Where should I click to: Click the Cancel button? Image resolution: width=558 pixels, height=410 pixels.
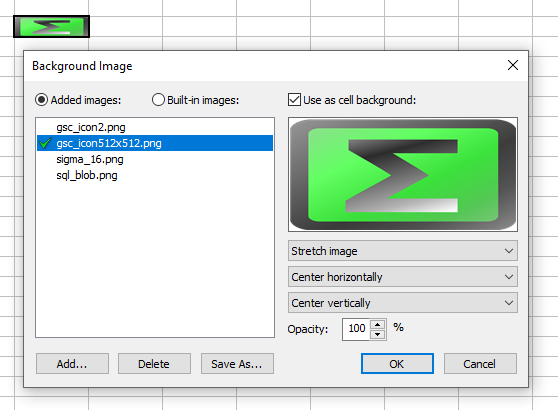(480, 364)
